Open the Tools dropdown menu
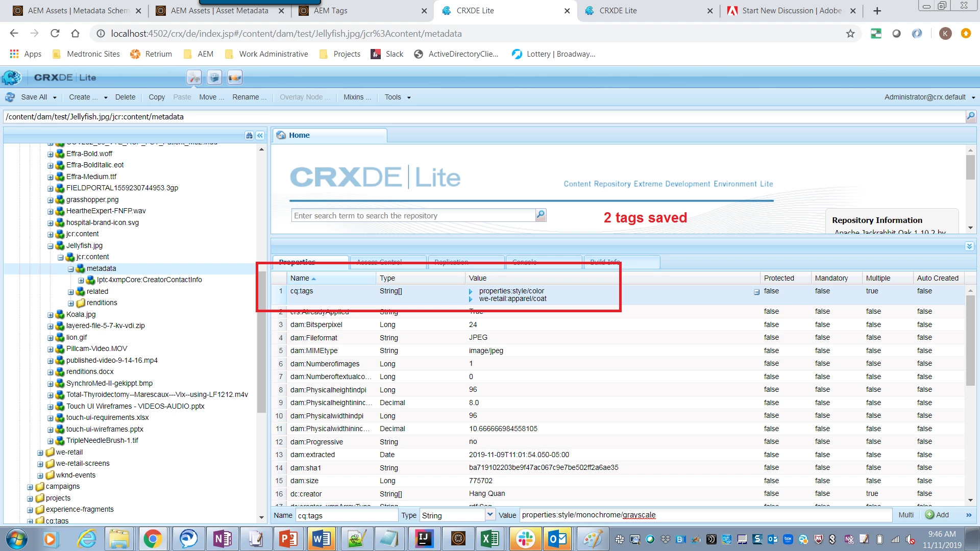 coord(398,97)
